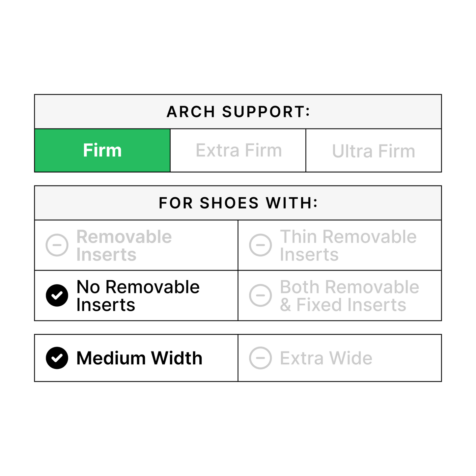Pick the Thin Removable Inserts text label
This screenshot has height=476, width=476.
pyautogui.click(x=348, y=246)
